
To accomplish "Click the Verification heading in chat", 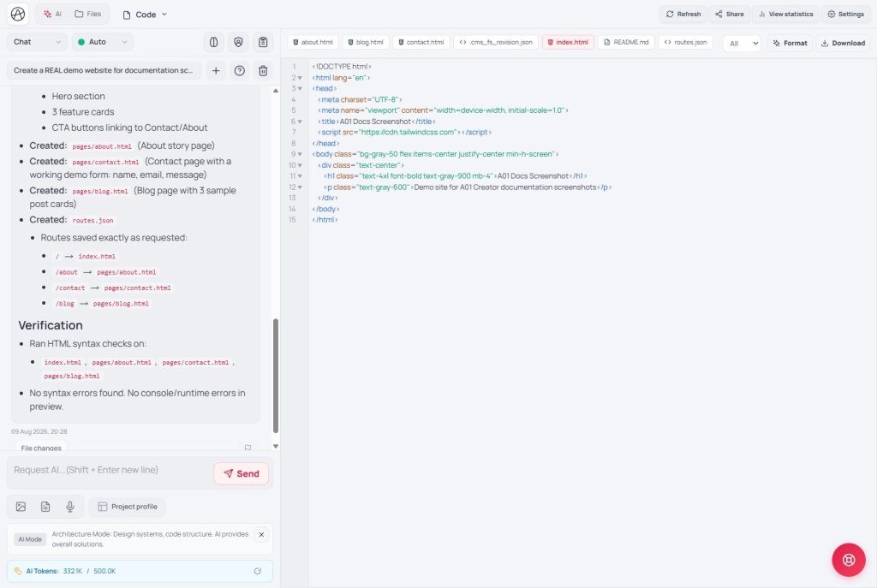I will (x=51, y=325).
